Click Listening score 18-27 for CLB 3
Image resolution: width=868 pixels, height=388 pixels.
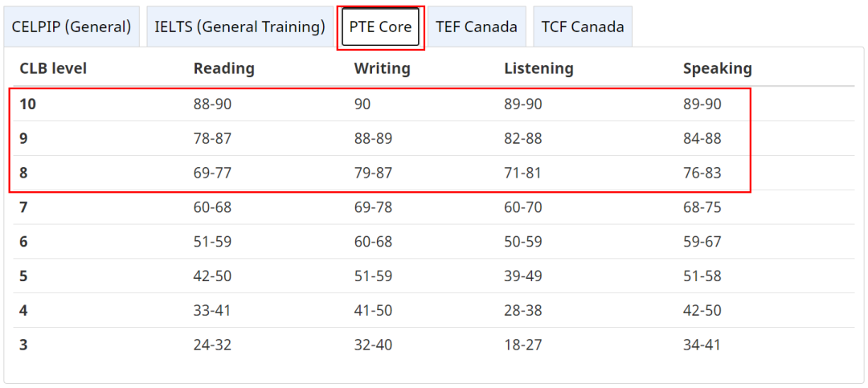[x=522, y=345]
